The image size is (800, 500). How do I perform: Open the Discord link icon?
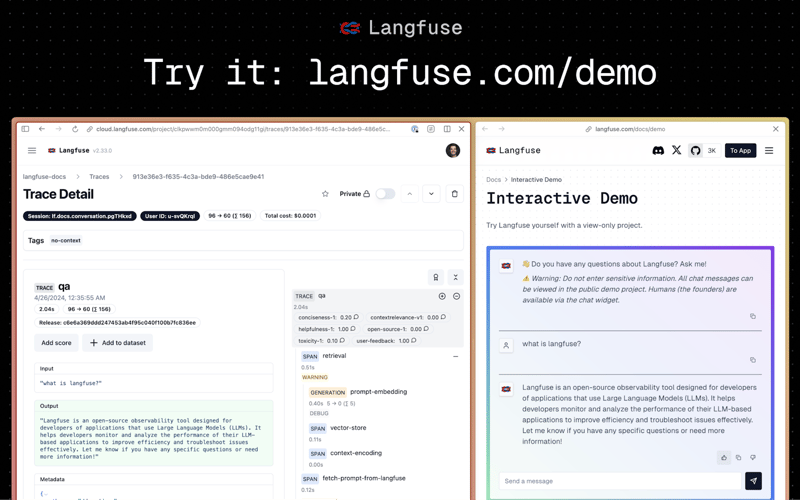point(658,151)
